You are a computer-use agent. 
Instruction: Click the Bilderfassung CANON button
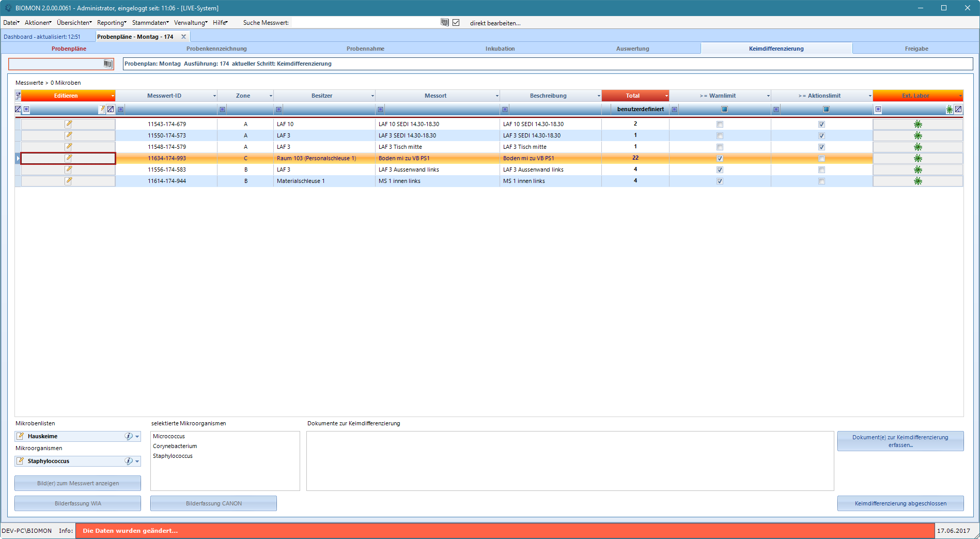point(213,503)
